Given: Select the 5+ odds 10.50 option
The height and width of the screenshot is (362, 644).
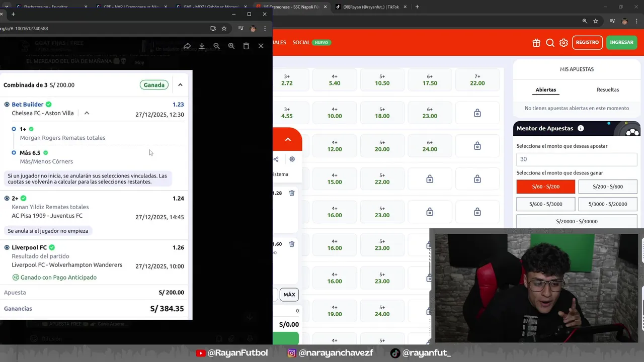Looking at the screenshot, I should 382,80.
